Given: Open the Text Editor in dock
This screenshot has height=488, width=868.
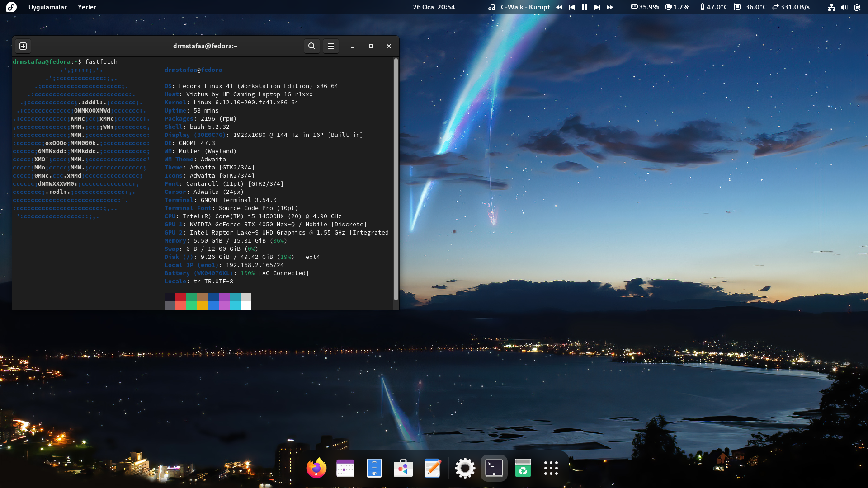Looking at the screenshot, I should coord(432,468).
